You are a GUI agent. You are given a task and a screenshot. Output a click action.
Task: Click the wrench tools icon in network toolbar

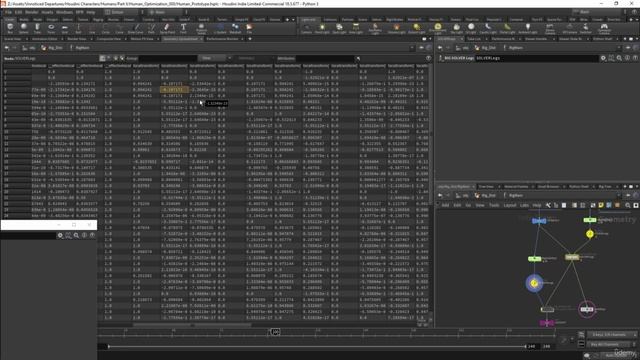click(548, 205)
